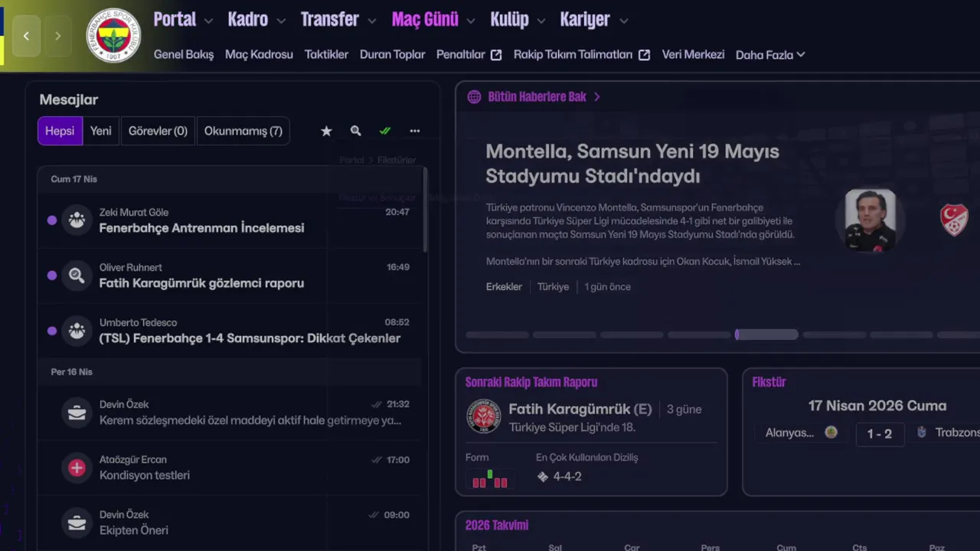Open Veri Merkezi page
The height and width of the screenshot is (551, 980).
693,54
